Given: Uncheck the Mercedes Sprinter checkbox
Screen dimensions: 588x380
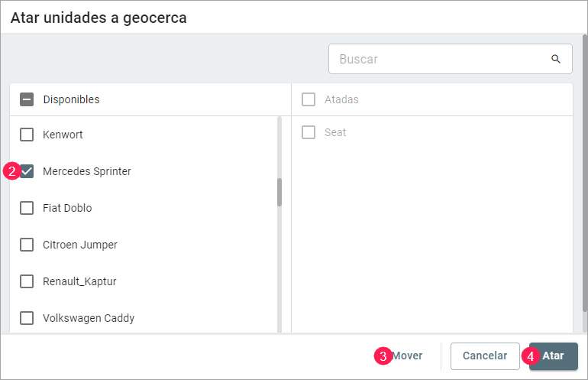Looking at the screenshot, I should tap(27, 171).
